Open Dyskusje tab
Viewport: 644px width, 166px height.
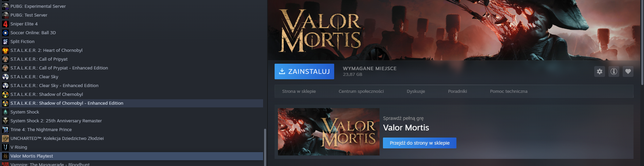click(416, 91)
